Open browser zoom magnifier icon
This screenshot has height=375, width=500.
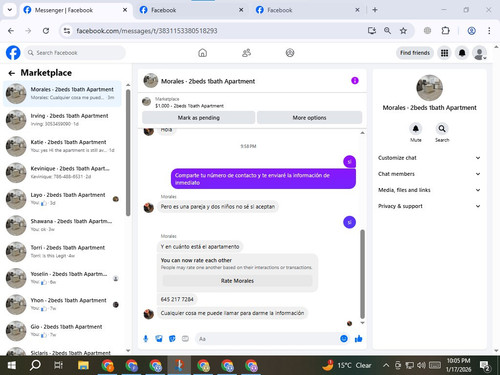click(x=387, y=31)
